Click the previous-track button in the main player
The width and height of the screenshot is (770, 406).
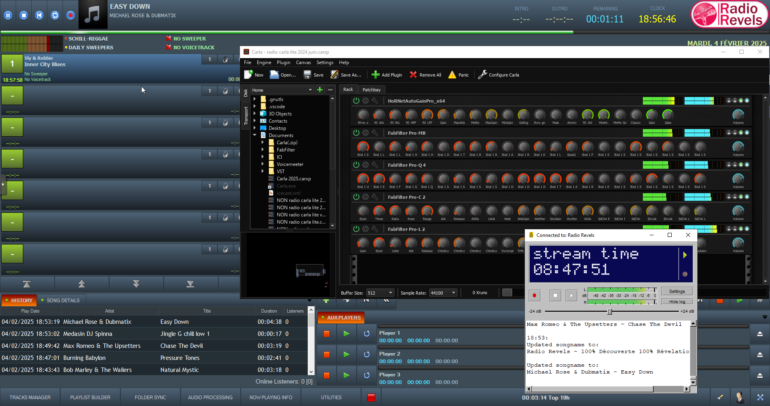point(39,15)
